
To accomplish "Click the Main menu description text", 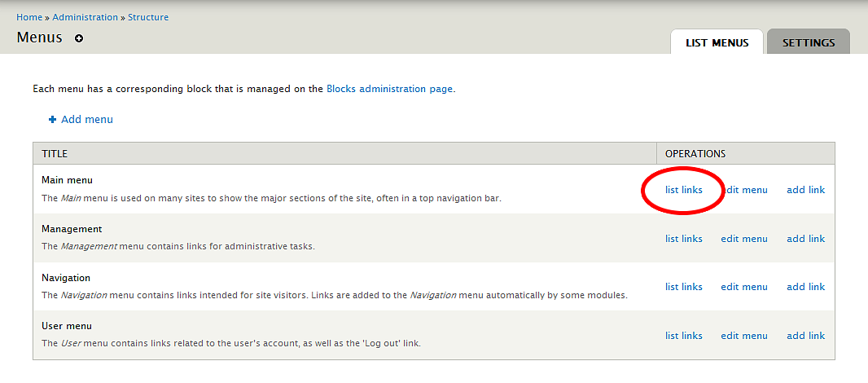I will (271, 197).
